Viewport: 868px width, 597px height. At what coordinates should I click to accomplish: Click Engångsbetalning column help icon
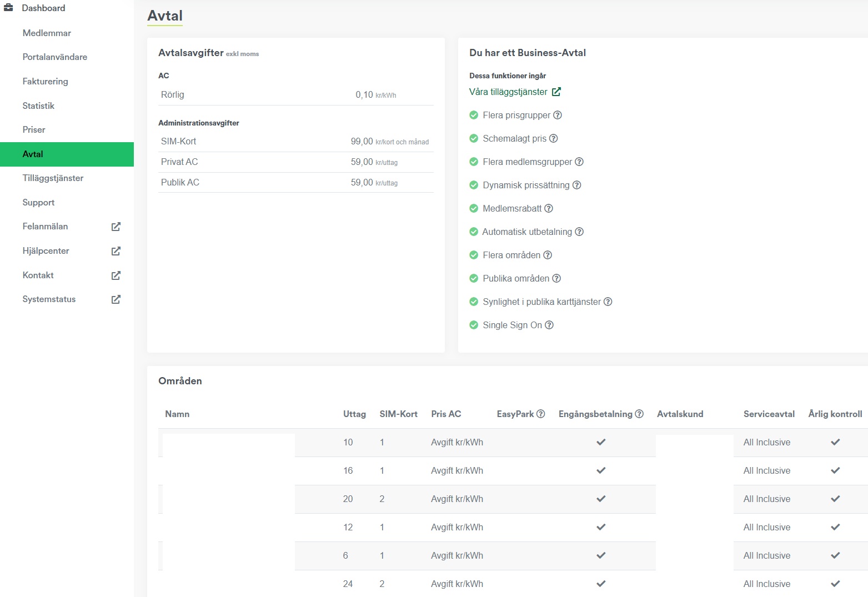tap(639, 414)
